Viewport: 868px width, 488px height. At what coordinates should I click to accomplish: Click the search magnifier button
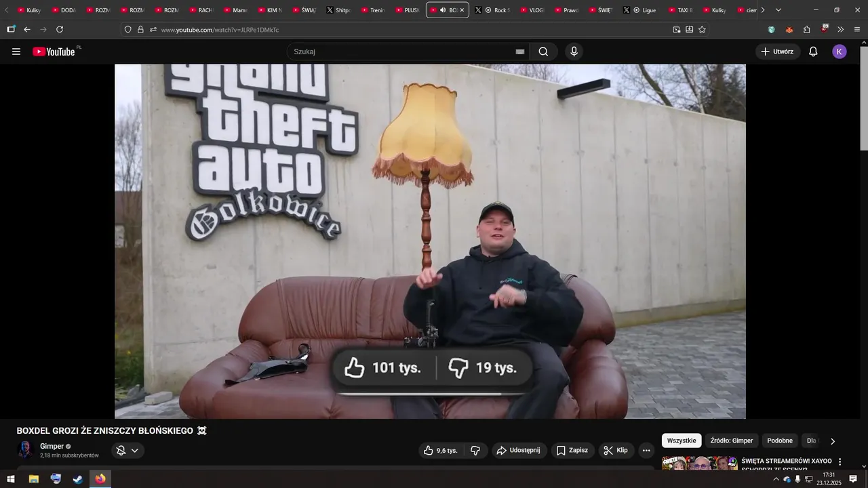(x=543, y=52)
